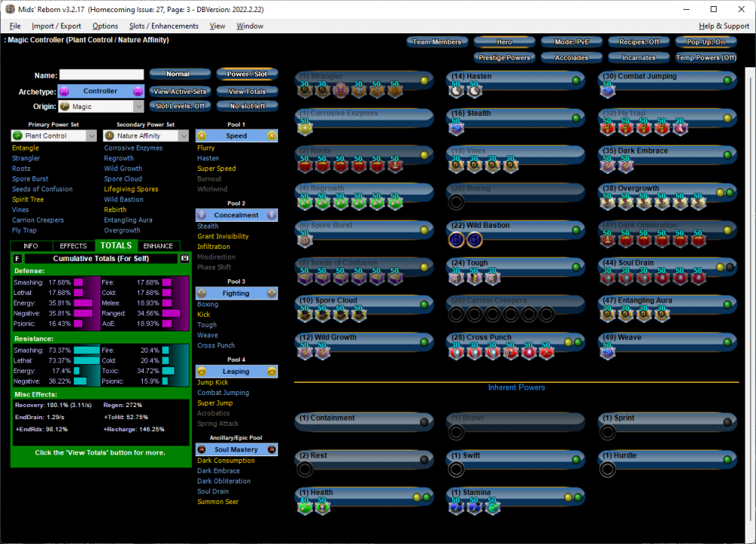This screenshot has height=544, width=756.
Task: Click the single enhancement icon under Combat Jumping
Action: (608, 91)
